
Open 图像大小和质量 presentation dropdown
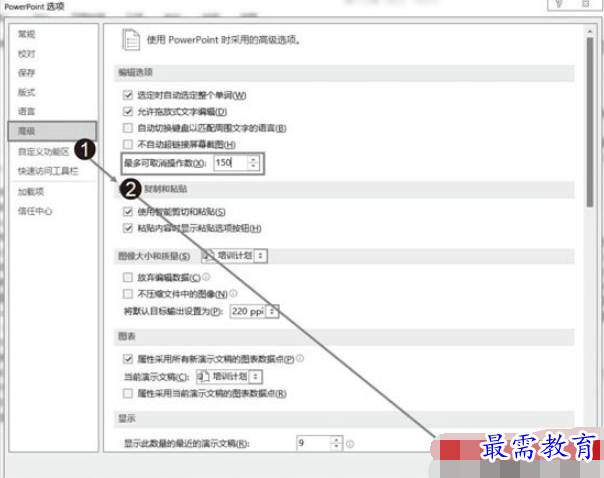234,255
